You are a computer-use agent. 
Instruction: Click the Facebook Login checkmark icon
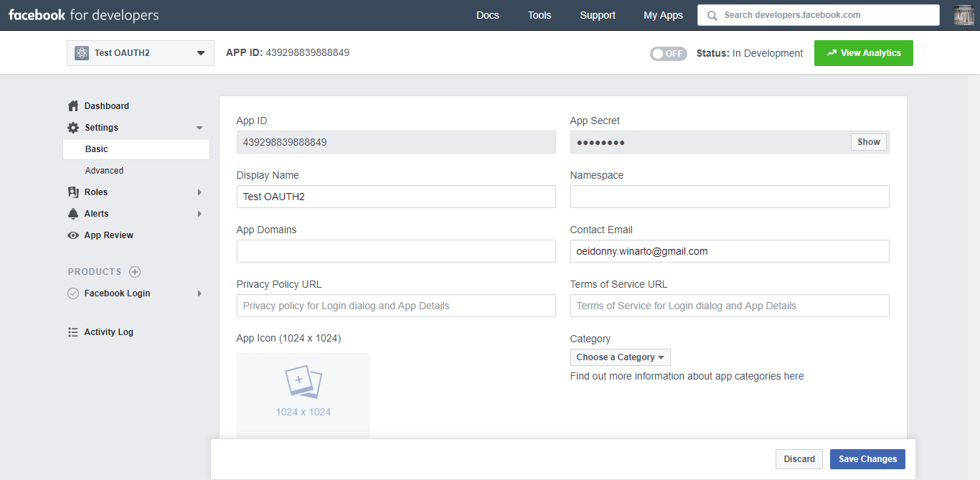click(x=73, y=293)
